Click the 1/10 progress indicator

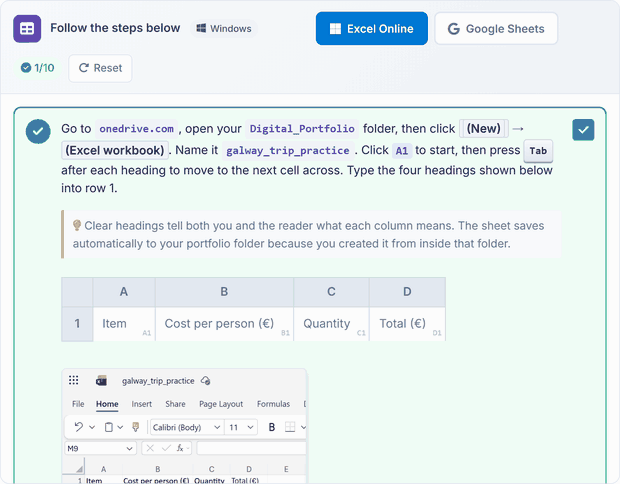[38, 68]
